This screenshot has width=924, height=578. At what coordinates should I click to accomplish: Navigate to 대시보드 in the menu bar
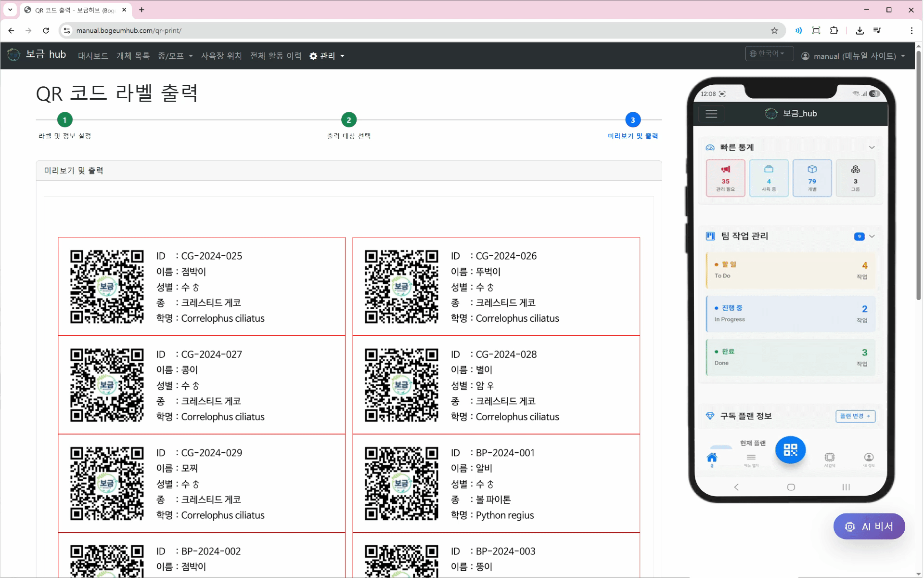(x=93, y=56)
